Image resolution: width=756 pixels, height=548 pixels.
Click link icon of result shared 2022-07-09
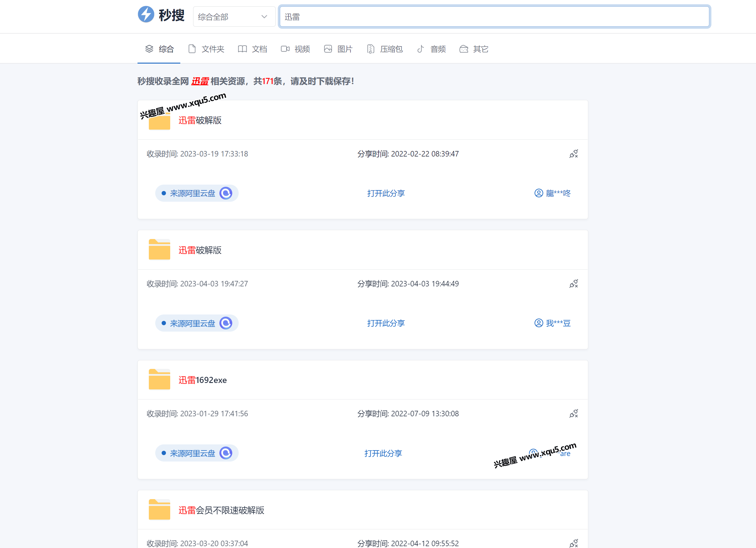(573, 414)
